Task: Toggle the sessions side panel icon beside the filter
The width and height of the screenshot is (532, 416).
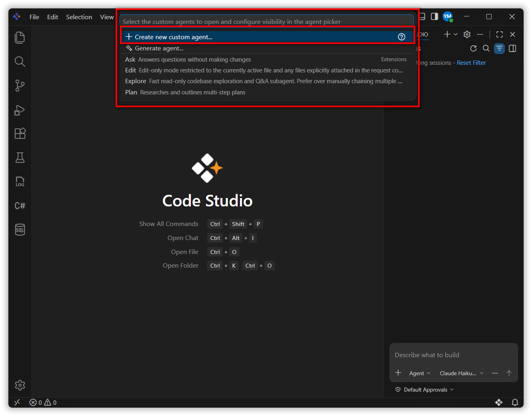Action: pyautogui.click(x=512, y=48)
